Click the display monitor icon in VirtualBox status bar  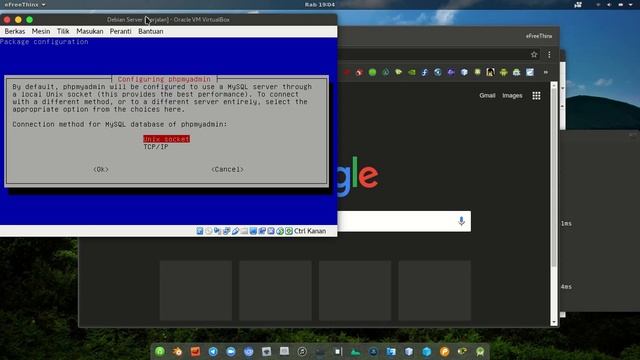pos(253,231)
